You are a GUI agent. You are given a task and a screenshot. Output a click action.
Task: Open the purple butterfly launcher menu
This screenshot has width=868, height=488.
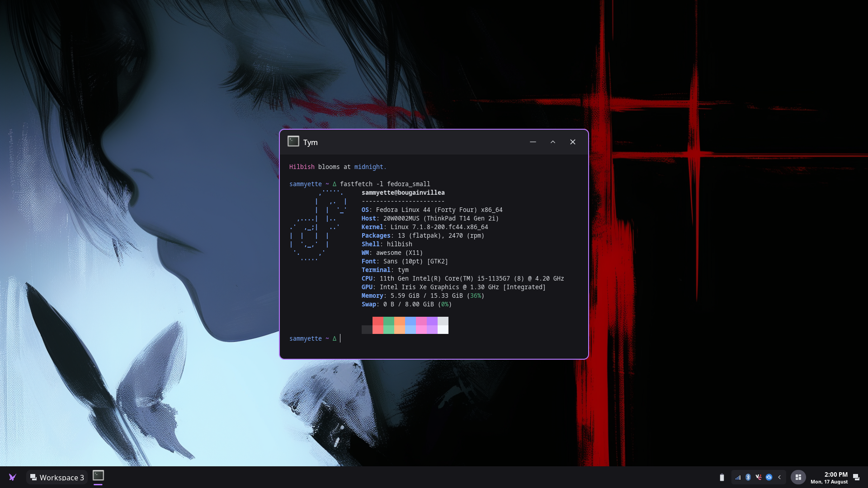13,477
